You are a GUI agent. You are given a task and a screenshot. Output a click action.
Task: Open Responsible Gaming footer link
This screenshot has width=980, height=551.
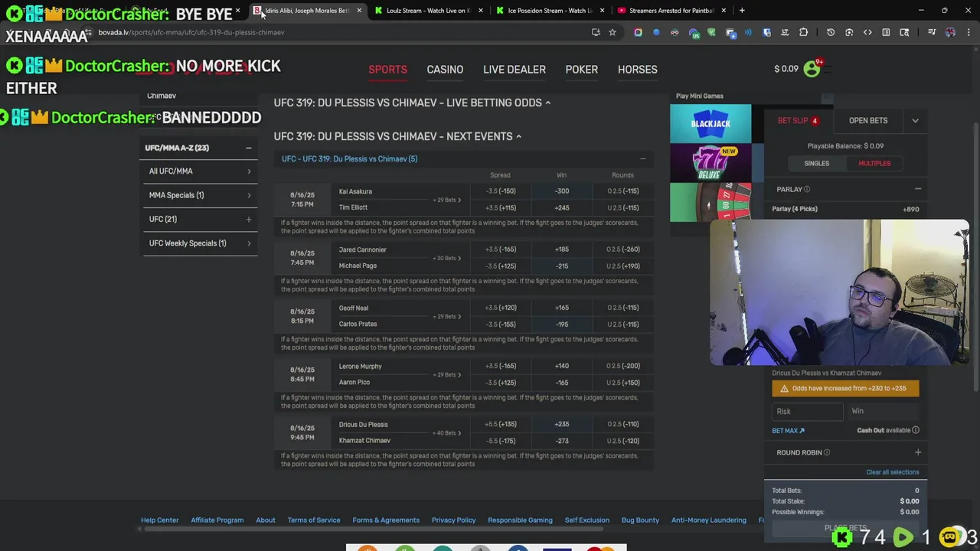pyautogui.click(x=520, y=520)
